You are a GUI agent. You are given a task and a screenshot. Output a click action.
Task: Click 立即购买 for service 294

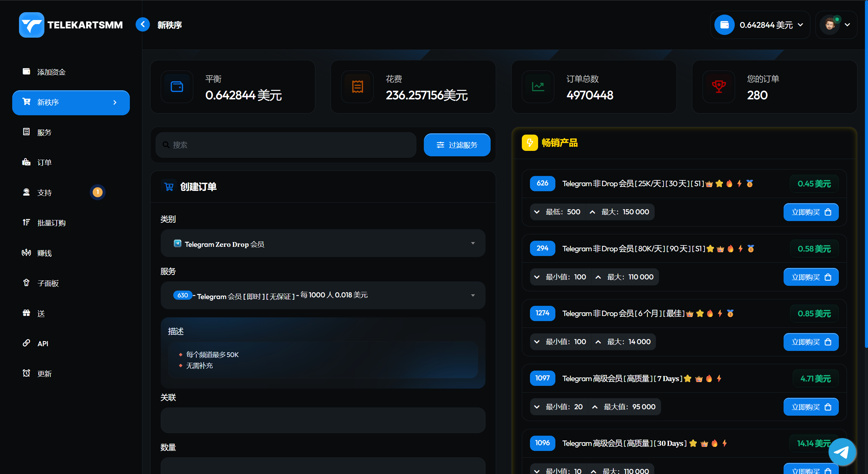click(x=811, y=277)
